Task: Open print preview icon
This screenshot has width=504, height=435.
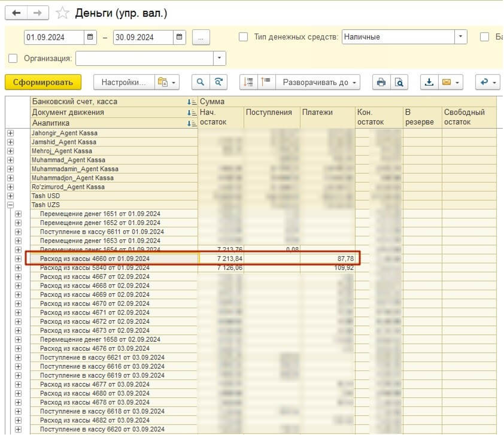Action: click(399, 82)
